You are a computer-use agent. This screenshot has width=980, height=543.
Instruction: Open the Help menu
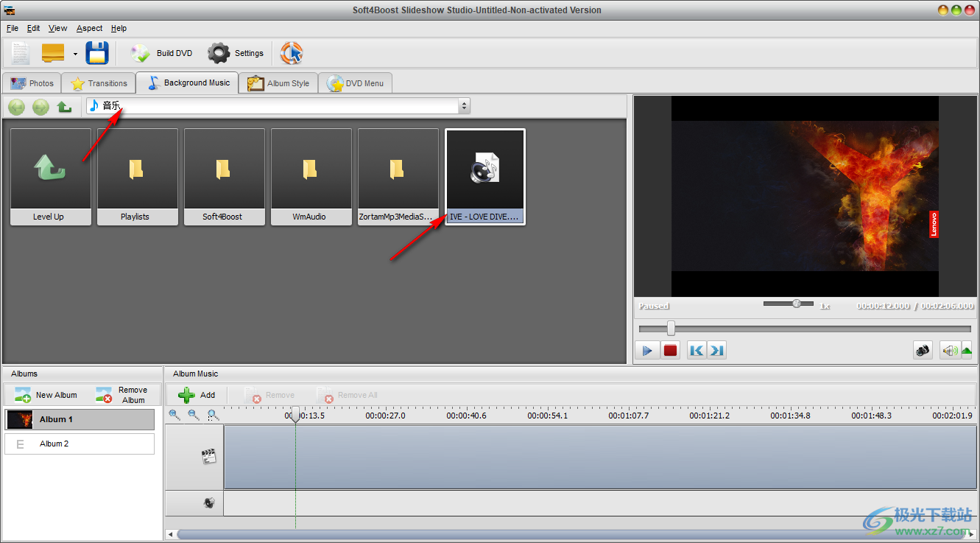coord(119,28)
